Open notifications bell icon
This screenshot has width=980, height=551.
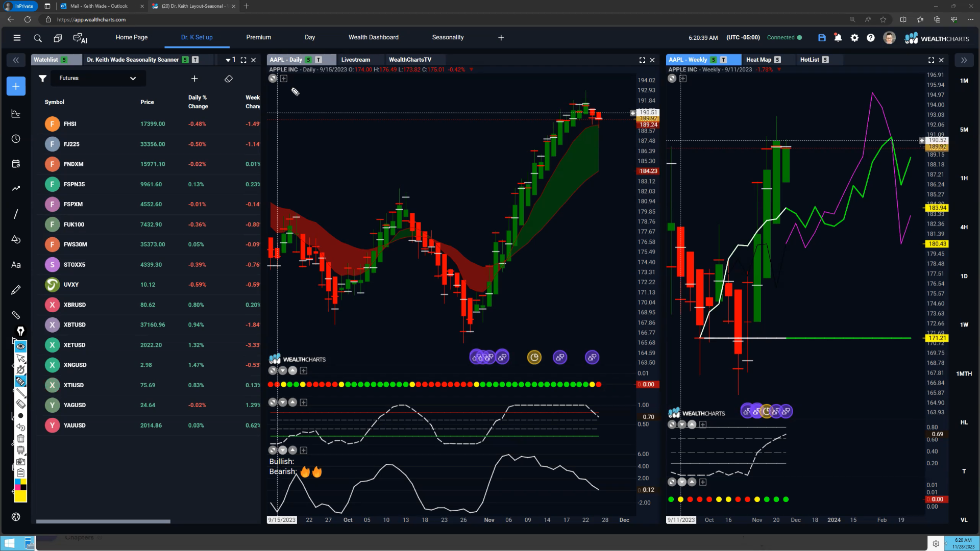(838, 38)
